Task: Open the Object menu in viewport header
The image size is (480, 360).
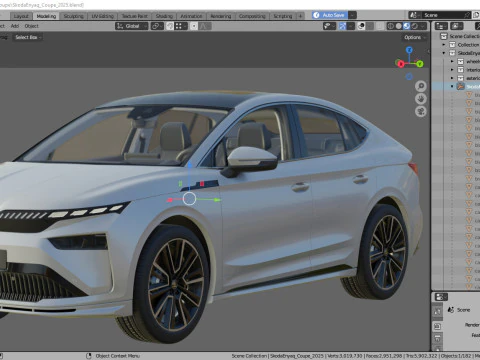Action: click(x=31, y=26)
